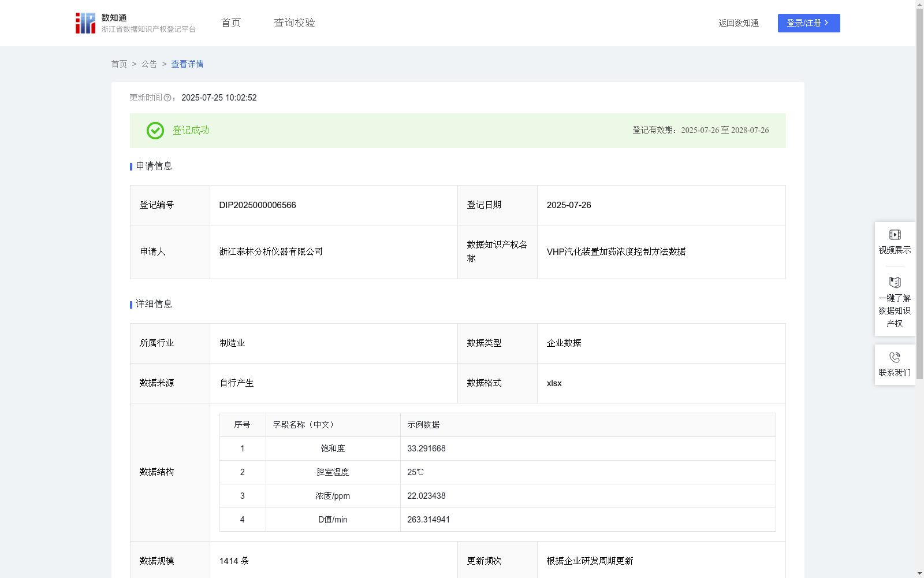This screenshot has width=924, height=578.
Task: Click the 更新频次 label cell
Action: tap(497, 560)
